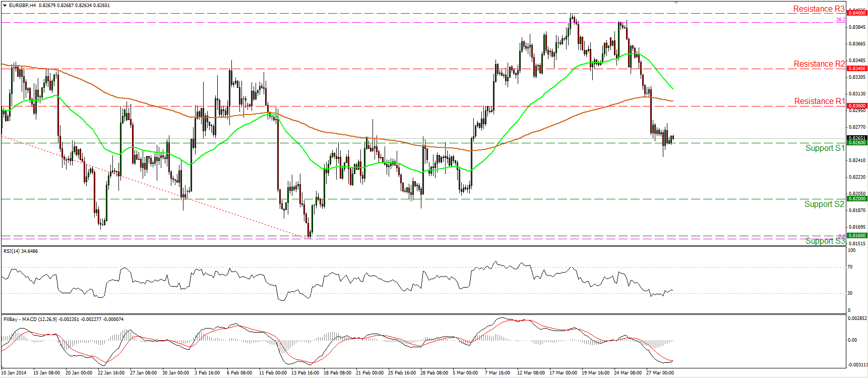This screenshot has height=378, width=868.
Task: Click the chart shift triangle marker at top
Action: coord(676,3)
